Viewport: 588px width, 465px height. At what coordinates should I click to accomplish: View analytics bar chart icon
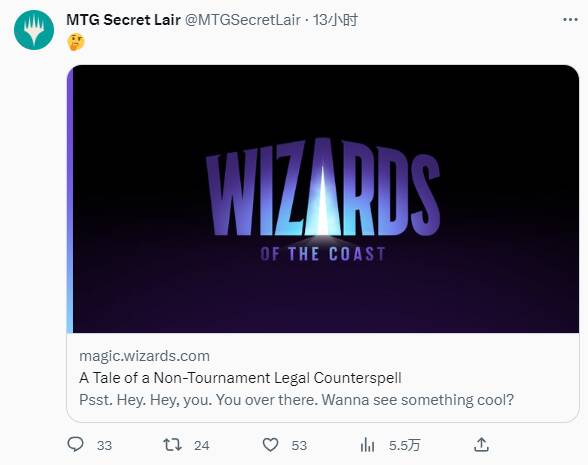coord(367,445)
